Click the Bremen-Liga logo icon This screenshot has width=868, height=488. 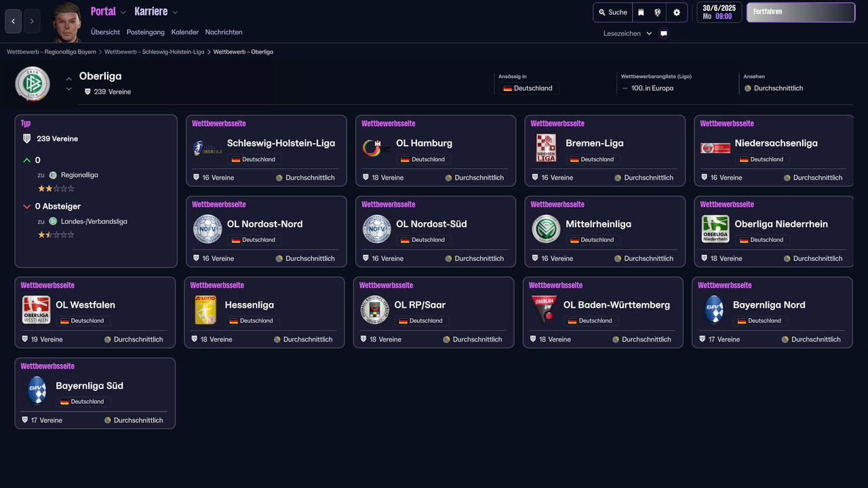546,148
